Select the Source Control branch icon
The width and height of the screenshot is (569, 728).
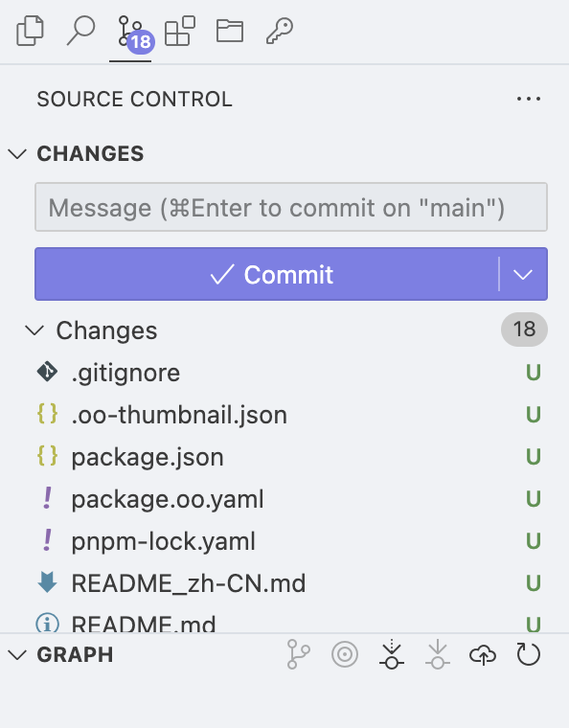click(130, 31)
